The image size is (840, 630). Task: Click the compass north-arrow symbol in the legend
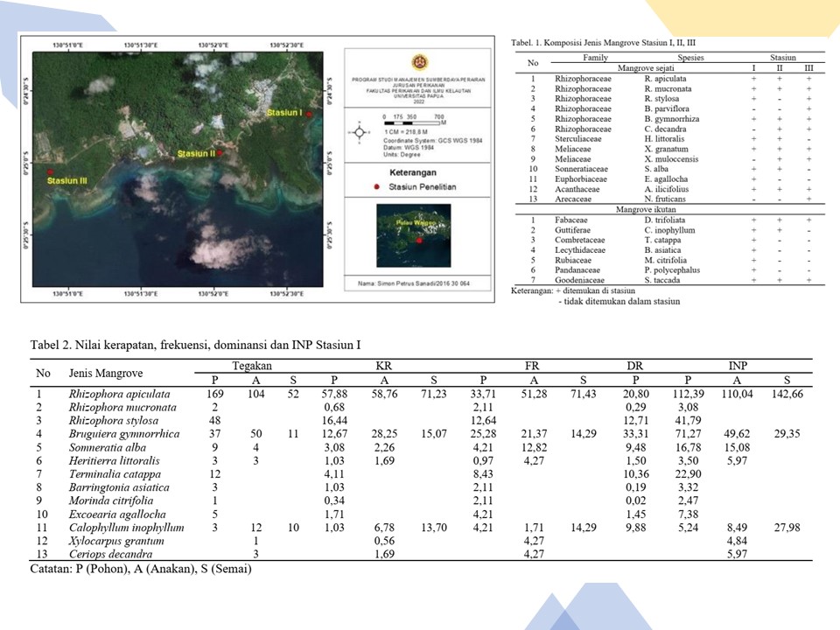pos(359,132)
